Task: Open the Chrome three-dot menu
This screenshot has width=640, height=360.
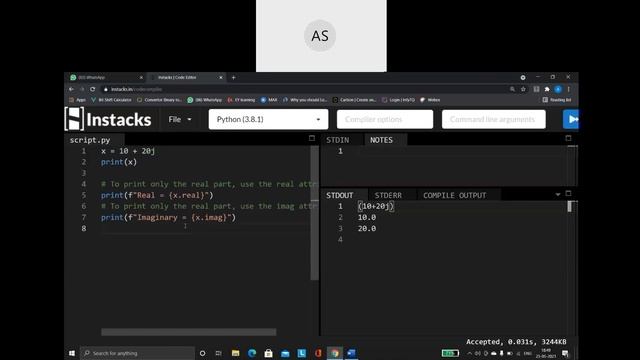Action: [569, 89]
